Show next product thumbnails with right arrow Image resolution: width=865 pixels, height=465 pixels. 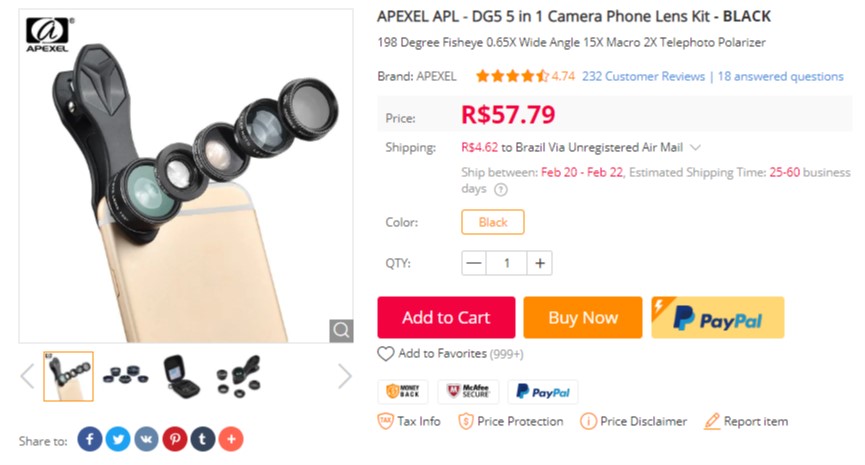(345, 376)
